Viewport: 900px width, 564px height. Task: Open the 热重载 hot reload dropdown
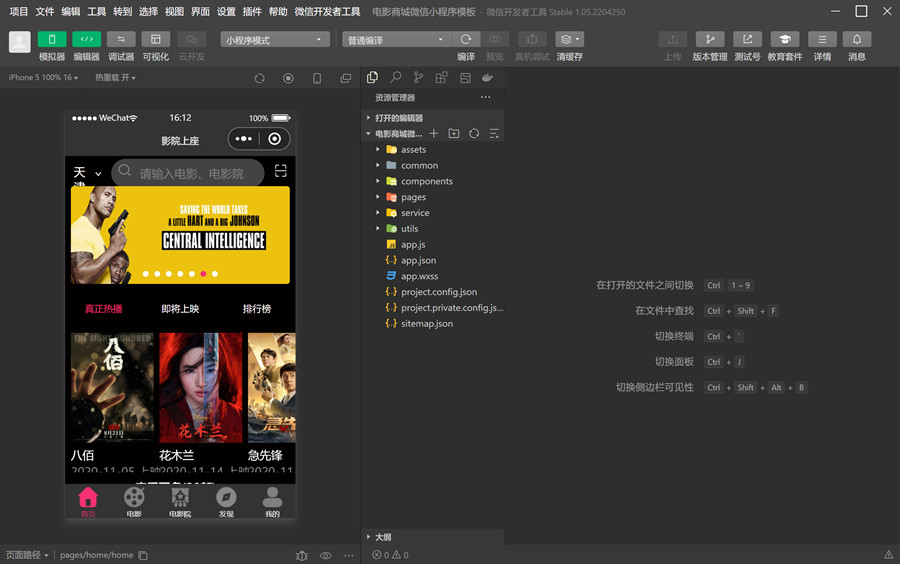coord(115,77)
